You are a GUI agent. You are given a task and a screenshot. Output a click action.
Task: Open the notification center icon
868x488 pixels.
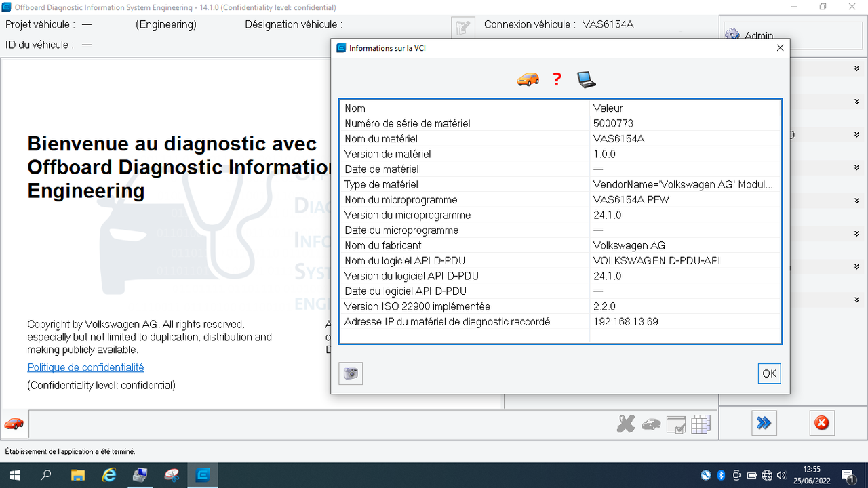[x=848, y=475]
